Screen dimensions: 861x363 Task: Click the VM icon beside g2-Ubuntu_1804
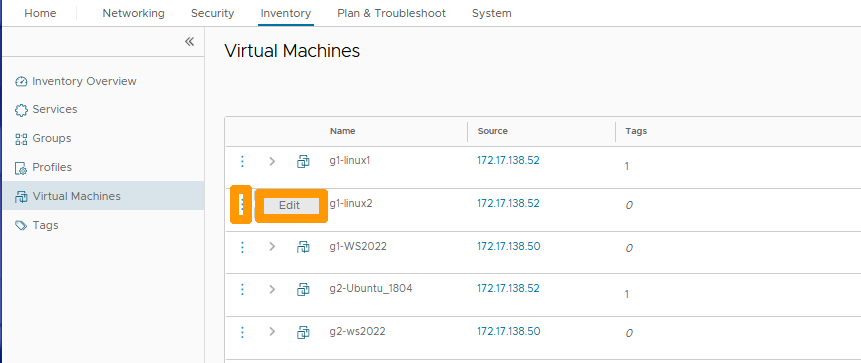[x=303, y=289]
